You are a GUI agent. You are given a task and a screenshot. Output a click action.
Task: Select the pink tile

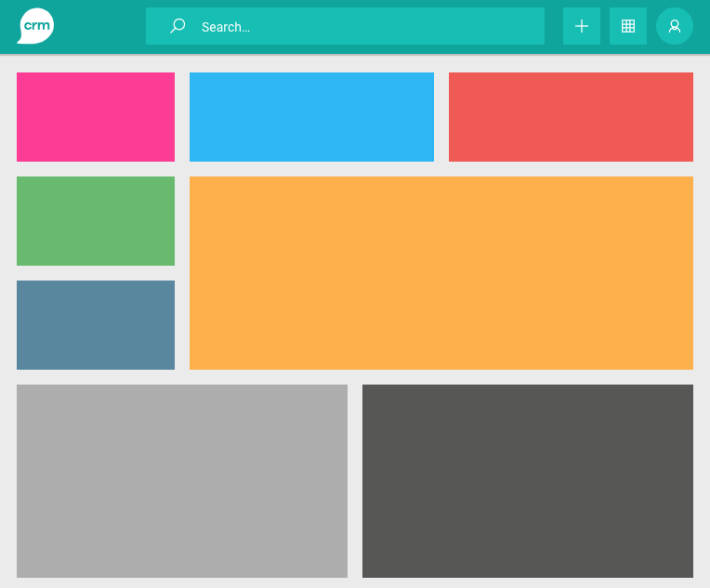click(96, 117)
